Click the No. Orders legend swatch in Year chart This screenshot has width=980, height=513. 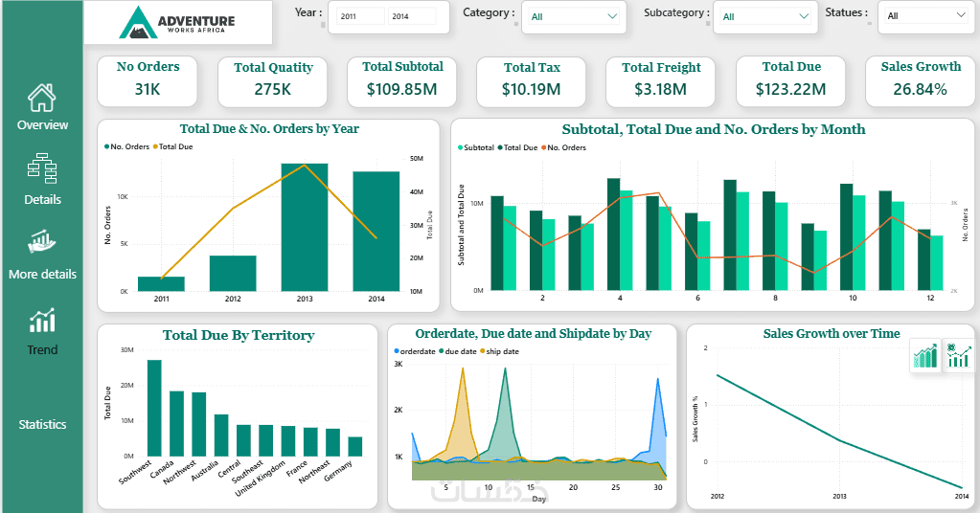tap(107, 146)
